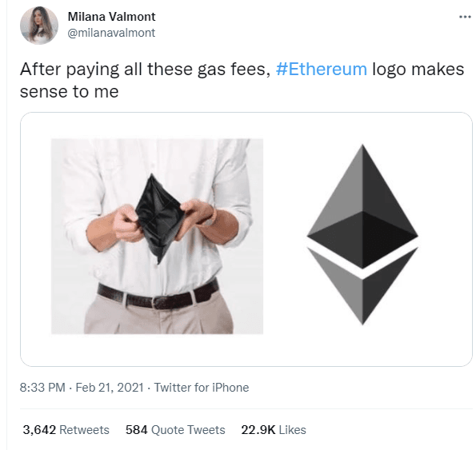Open the Twitter for iPhone source link
This screenshot has height=450, width=476.
click(202, 388)
